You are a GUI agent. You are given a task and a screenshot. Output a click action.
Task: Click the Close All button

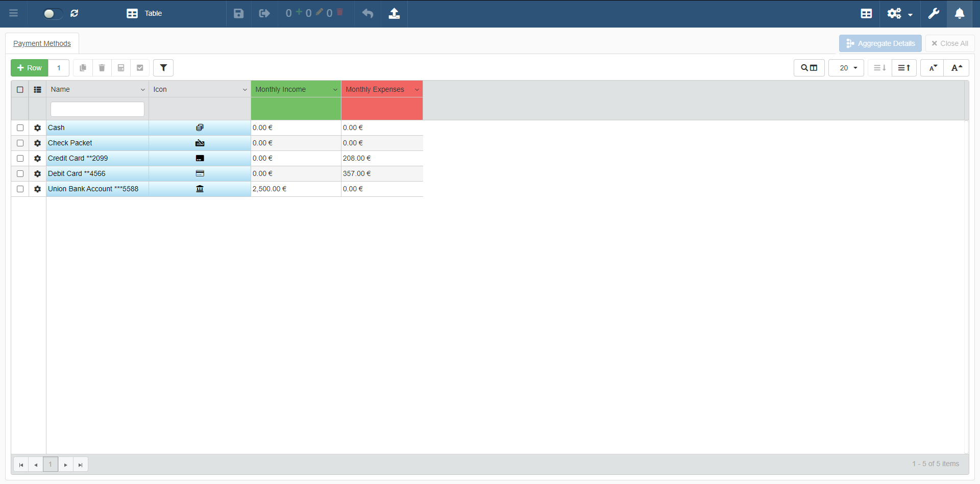click(949, 43)
